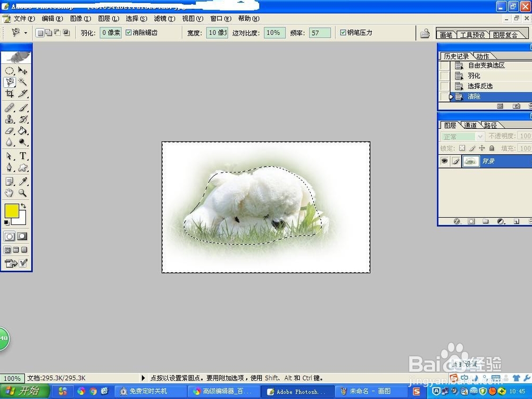532x399 pixels.
Task: Add a layer mask
Action: pos(471,221)
